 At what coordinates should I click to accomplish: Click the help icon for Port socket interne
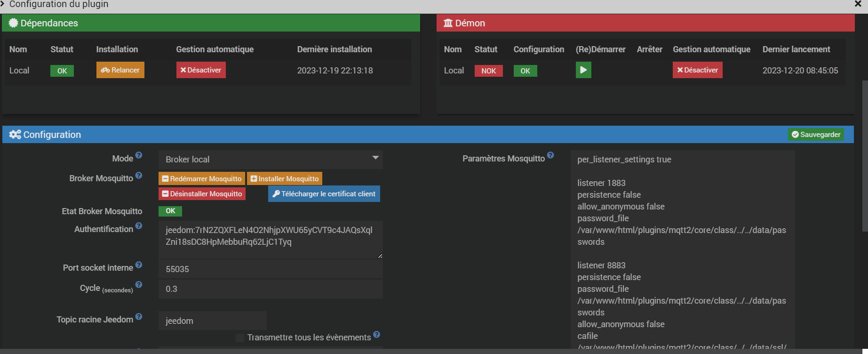click(x=139, y=265)
